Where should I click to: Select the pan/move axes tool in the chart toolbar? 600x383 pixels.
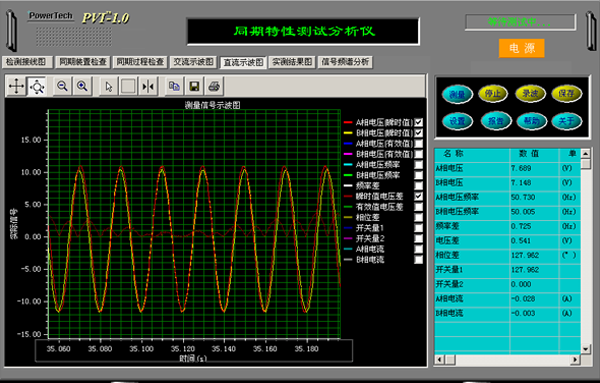coord(16,86)
